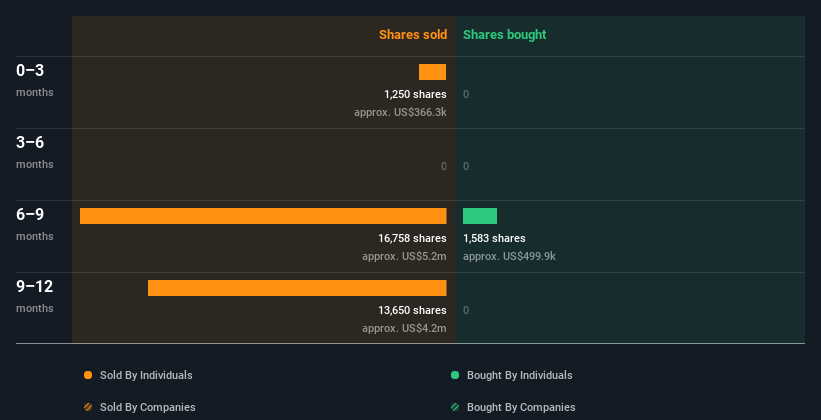The image size is (821, 420).
Task: Click the 3–6 months row label
Action: click(x=35, y=152)
